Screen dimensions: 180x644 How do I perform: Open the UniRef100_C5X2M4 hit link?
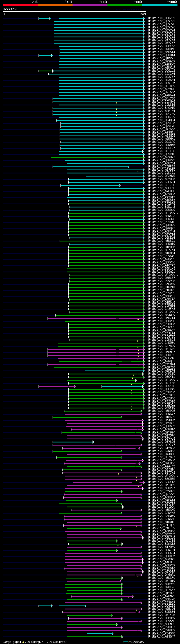161,74
